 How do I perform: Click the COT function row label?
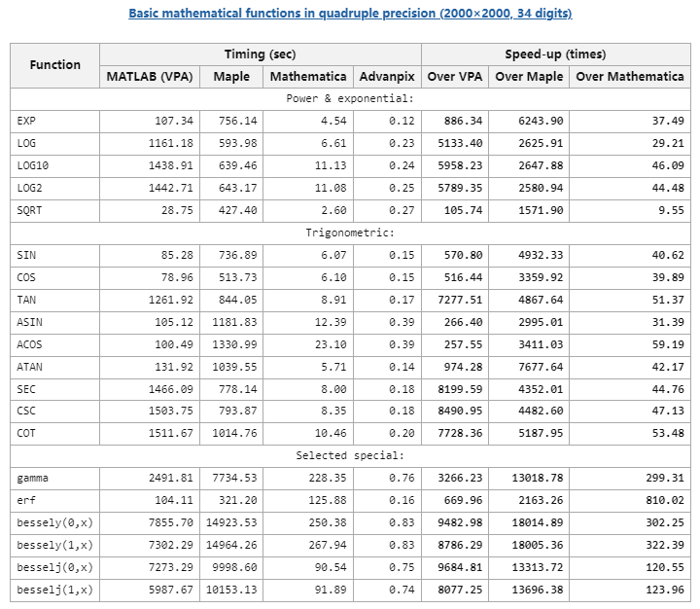tap(26, 433)
